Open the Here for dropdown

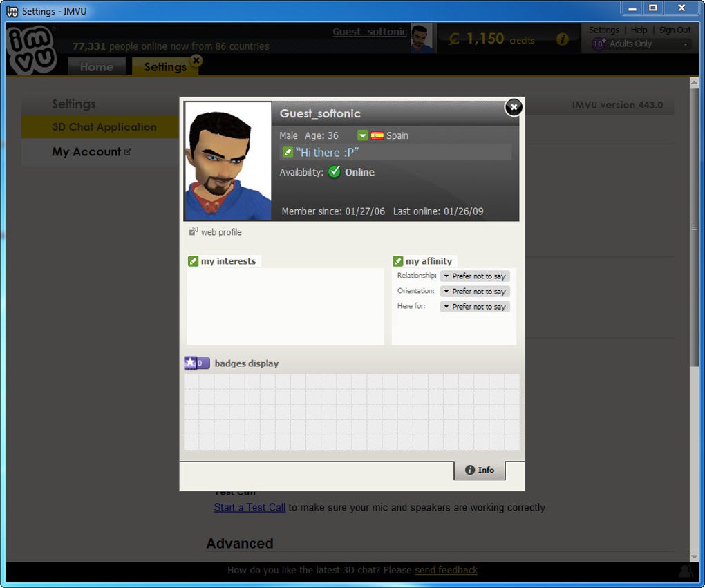pyautogui.click(x=475, y=307)
